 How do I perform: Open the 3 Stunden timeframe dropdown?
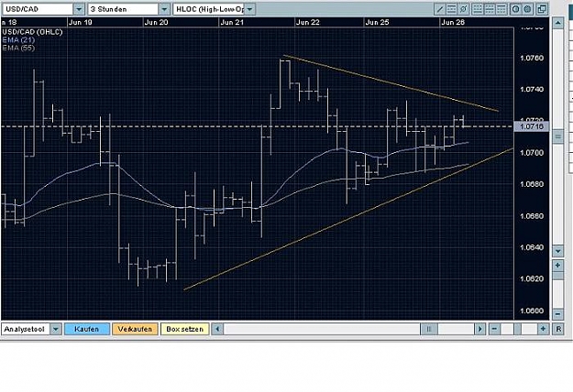(x=164, y=9)
